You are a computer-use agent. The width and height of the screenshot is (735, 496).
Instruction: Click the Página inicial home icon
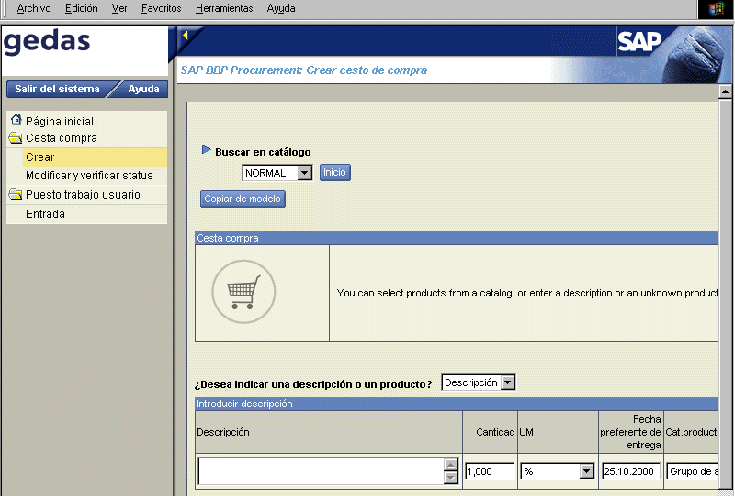coord(16,120)
